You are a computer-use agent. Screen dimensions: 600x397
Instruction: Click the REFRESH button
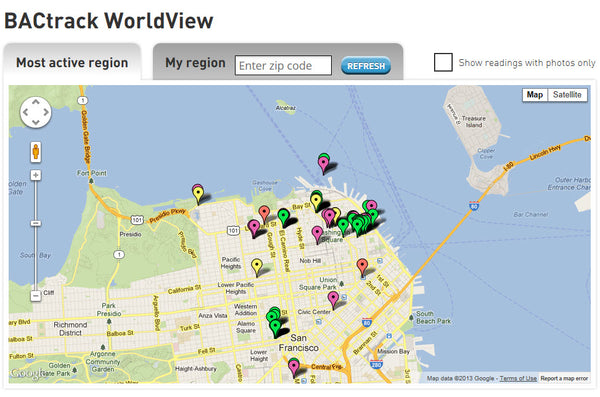pyautogui.click(x=366, y=66)
